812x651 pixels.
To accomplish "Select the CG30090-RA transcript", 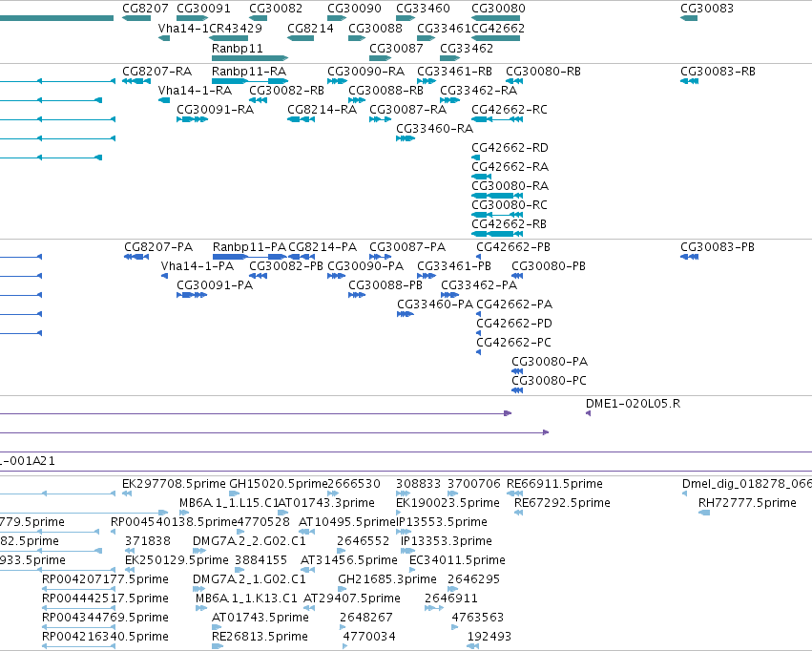I will (337, 81).
